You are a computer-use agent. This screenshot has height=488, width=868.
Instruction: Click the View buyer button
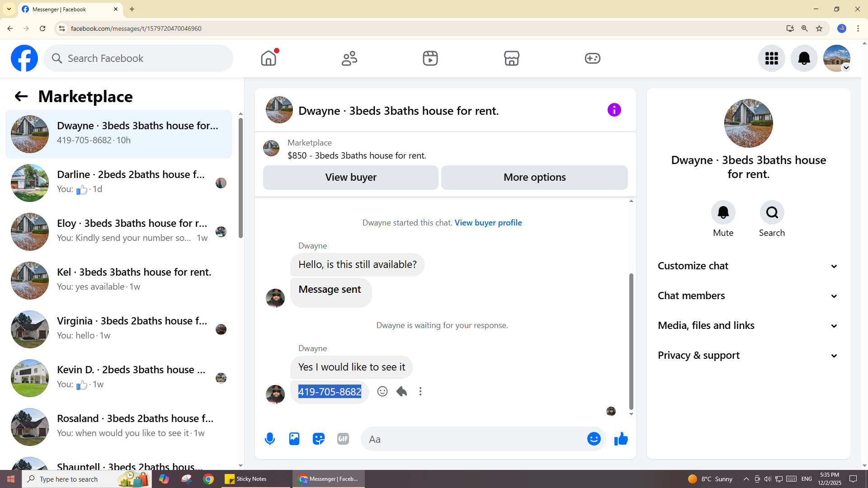tap(350, 177)
